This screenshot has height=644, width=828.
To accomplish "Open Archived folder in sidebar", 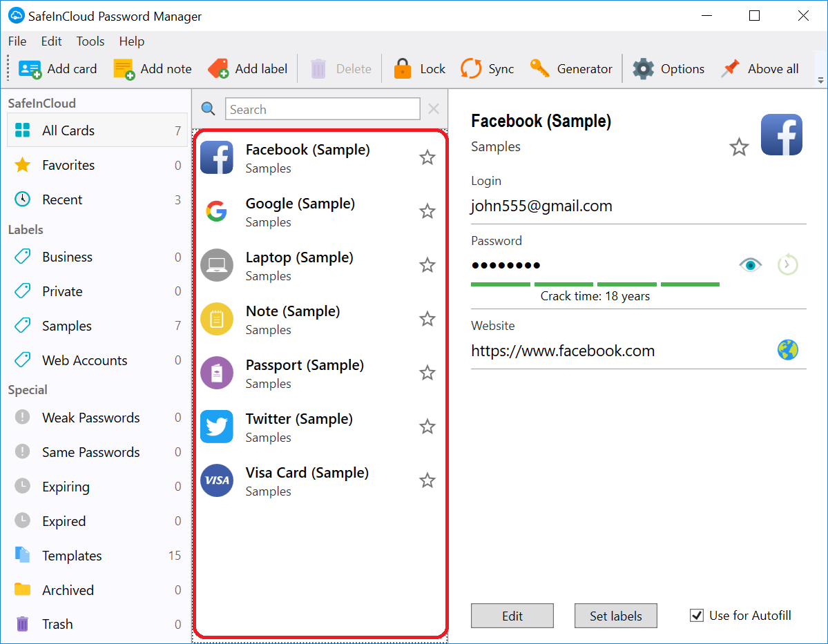I will tap(97, 590).
